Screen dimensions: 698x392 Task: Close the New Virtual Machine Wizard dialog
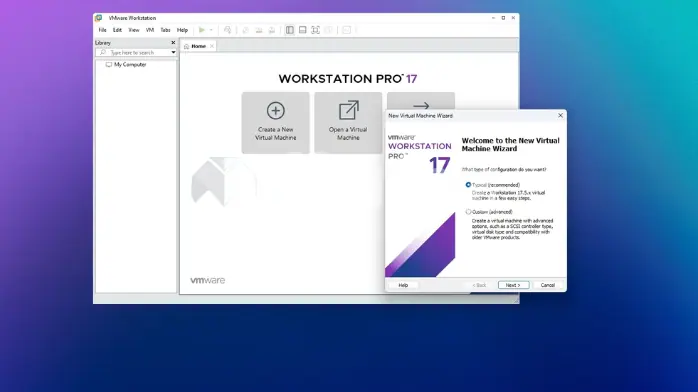pos(560,115)
